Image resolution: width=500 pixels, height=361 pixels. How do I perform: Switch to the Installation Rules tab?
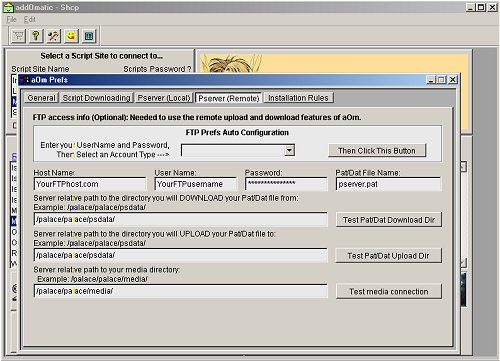pos(298,98)
